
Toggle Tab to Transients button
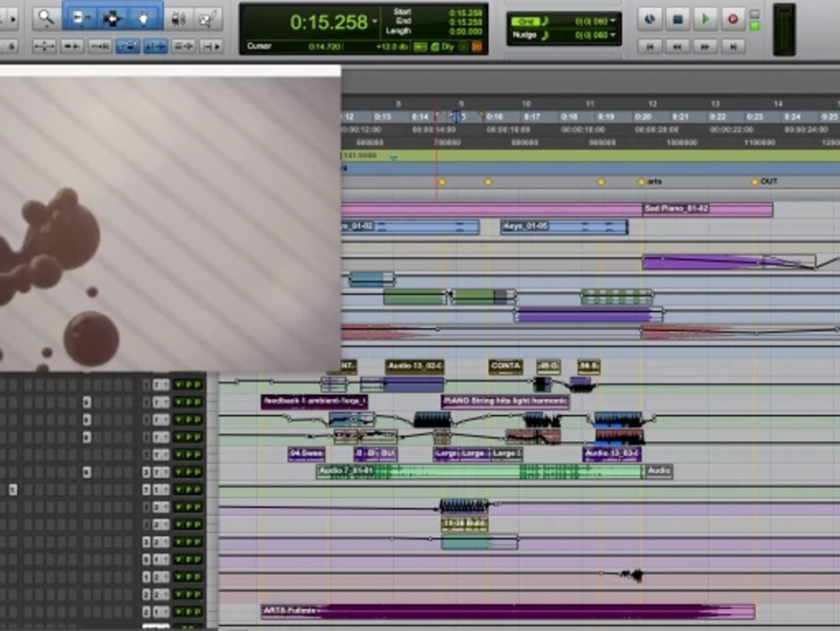click(x=71, y=46)
